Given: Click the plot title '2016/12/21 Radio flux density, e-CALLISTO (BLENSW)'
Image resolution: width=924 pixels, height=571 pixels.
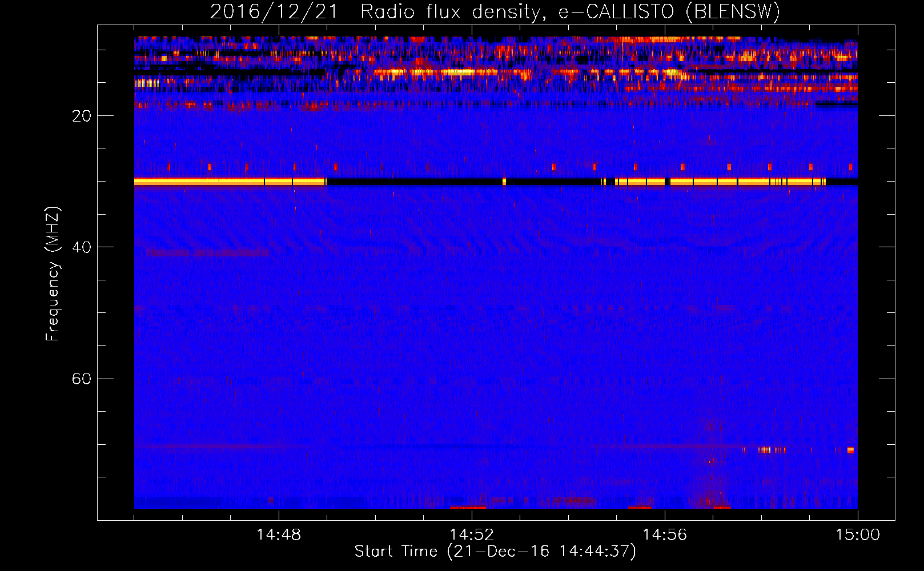Looking at the screenshot, I should pos(495,12).
